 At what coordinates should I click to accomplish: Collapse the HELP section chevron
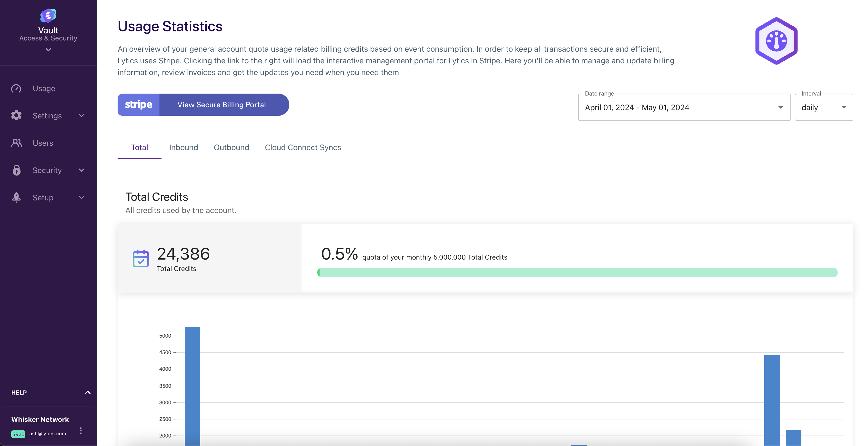pyautogui.click(x=88, y=392)
